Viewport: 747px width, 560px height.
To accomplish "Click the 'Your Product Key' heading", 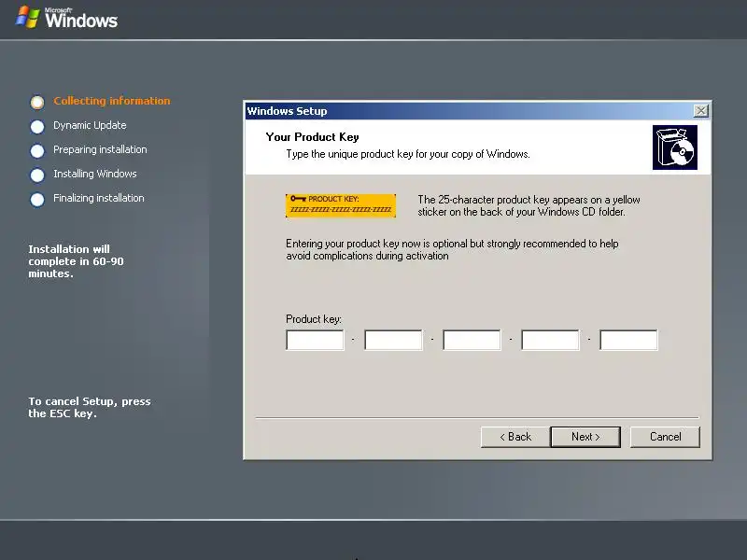I will click(313, 137).
